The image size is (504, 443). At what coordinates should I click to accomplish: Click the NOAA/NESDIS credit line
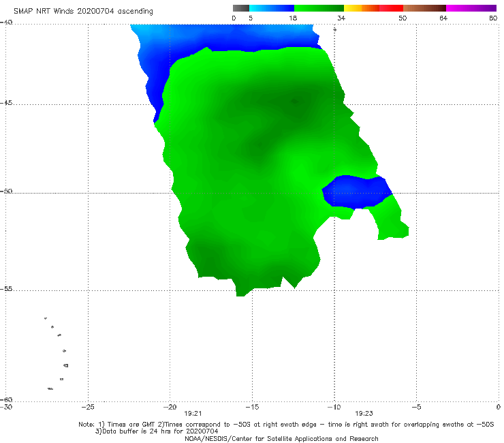point(281,438)
